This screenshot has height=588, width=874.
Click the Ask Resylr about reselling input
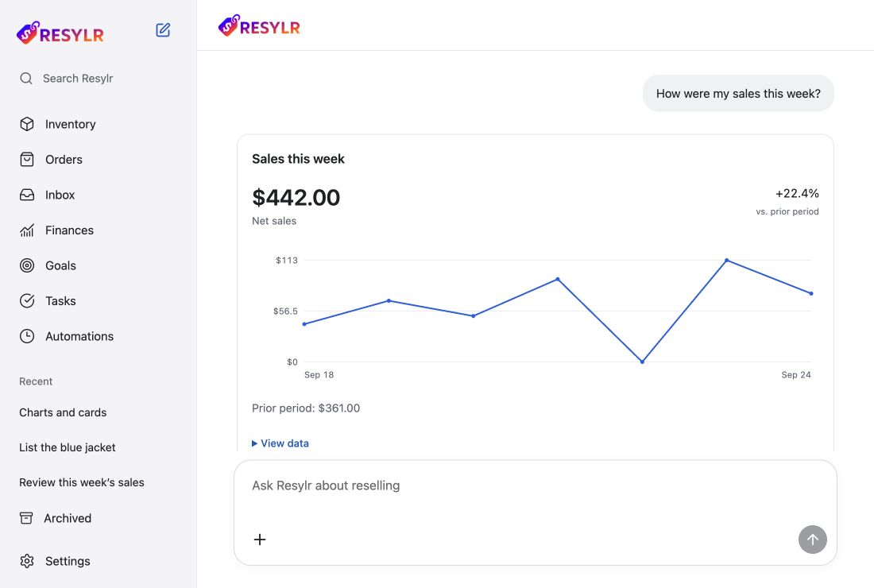pyautogui.click(x=535, y=485)
